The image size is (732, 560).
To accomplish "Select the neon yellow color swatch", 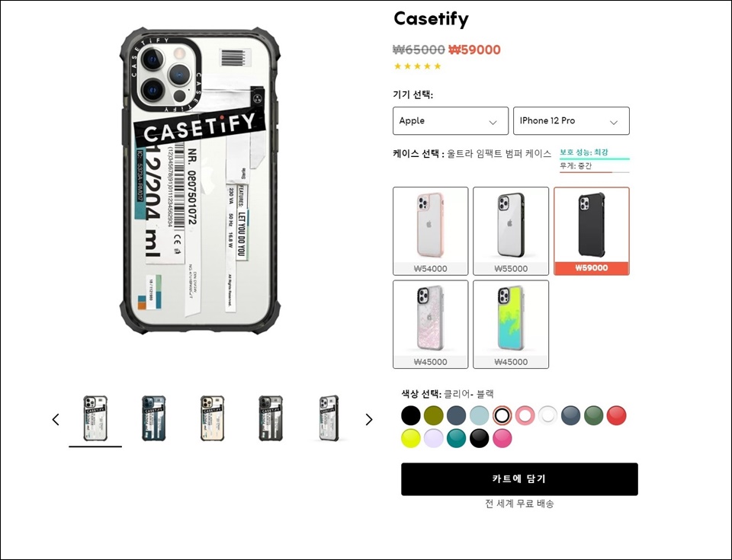I will [411, 439].
